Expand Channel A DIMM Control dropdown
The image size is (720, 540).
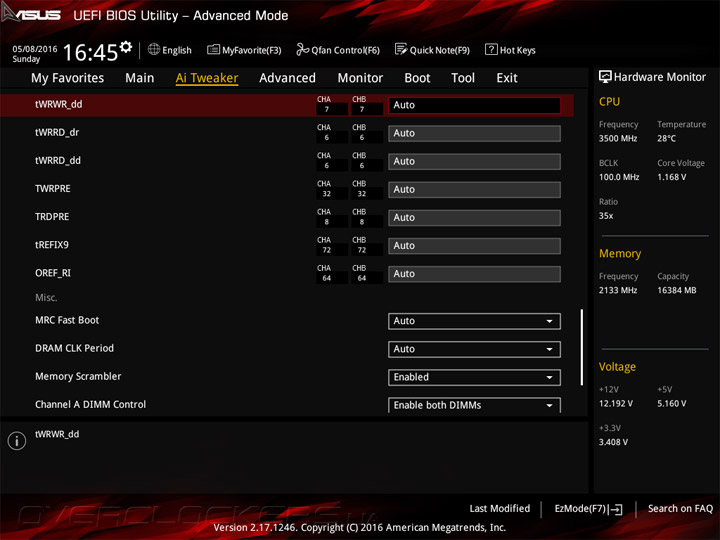pyautogui.click(x=474, y=405)
